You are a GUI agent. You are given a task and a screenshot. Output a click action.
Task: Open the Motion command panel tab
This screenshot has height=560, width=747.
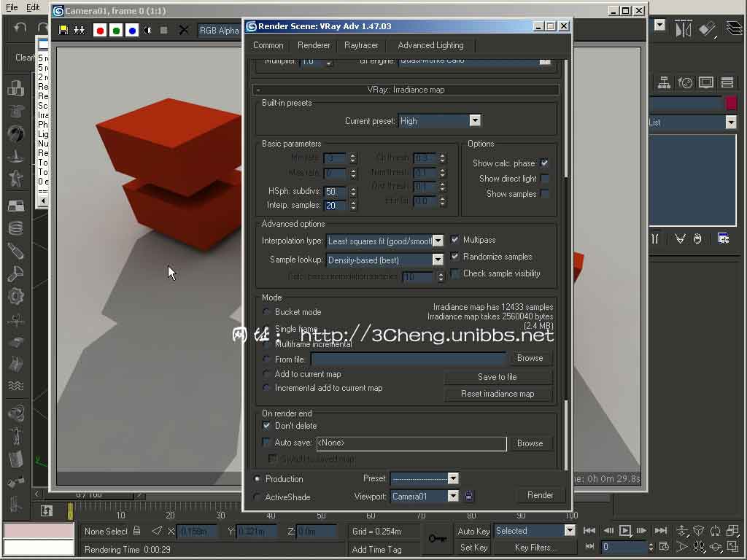click(x=685, y=82)
